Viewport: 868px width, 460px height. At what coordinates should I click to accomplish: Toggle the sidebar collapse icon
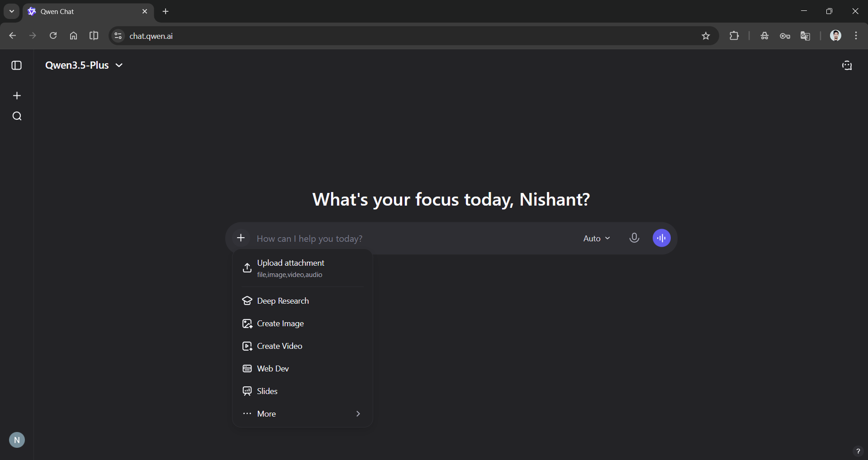click(x=16, y=66)
